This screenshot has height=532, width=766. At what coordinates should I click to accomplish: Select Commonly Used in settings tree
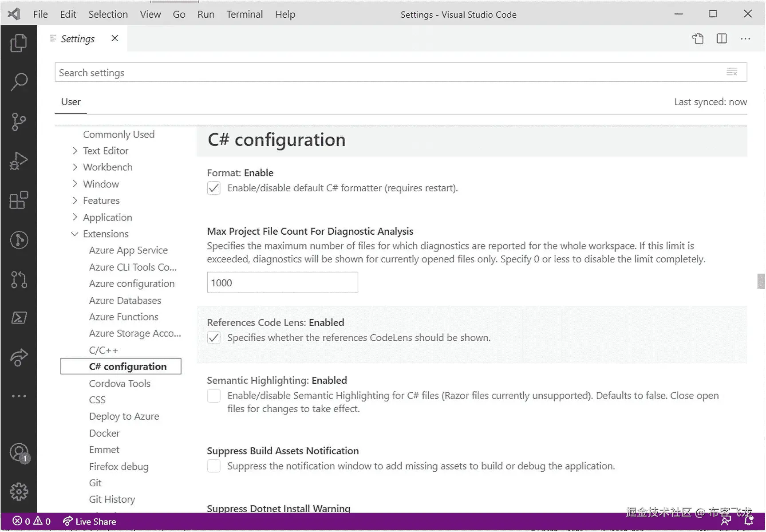click(118, 134)
